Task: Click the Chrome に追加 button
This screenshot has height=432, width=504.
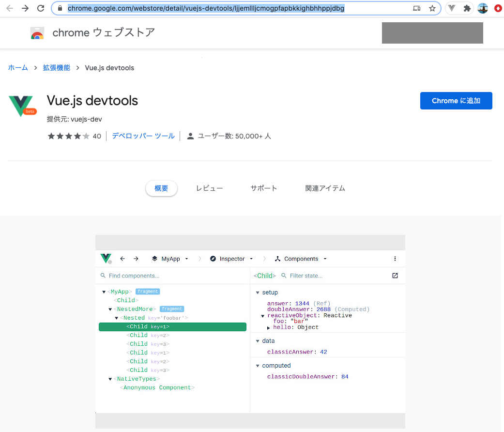Action: [x=456, y=100]
